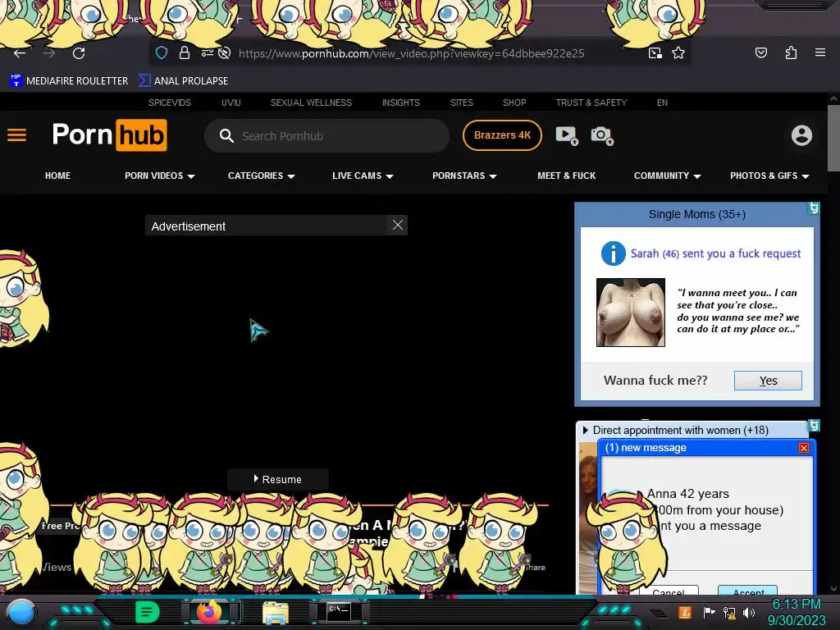Expand the LIVE CAMS dropdown
840x630 pixels.
(363, 176)
